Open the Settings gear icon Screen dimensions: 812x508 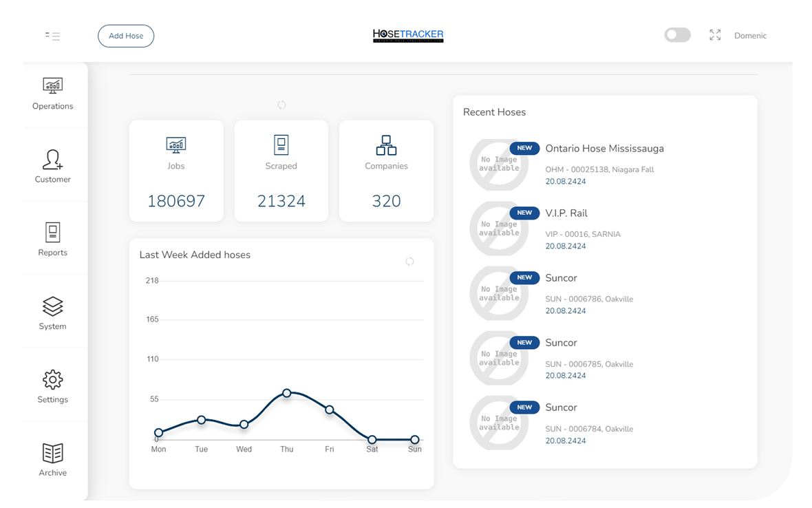pos(52,379)
